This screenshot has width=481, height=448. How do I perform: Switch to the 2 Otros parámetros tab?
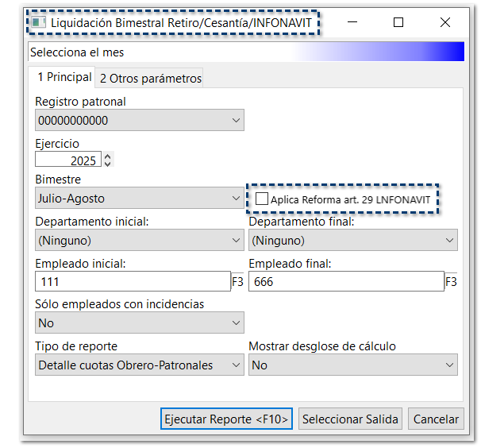tap(151, 79)
